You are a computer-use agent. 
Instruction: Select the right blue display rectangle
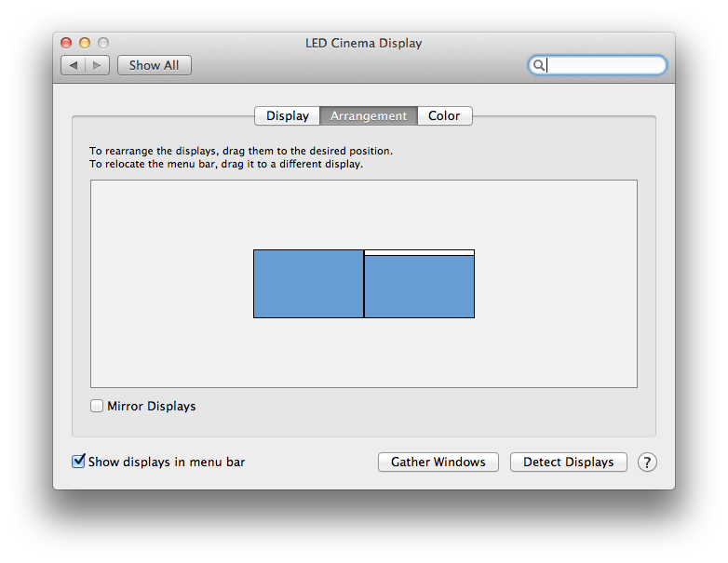coord(419,288)
